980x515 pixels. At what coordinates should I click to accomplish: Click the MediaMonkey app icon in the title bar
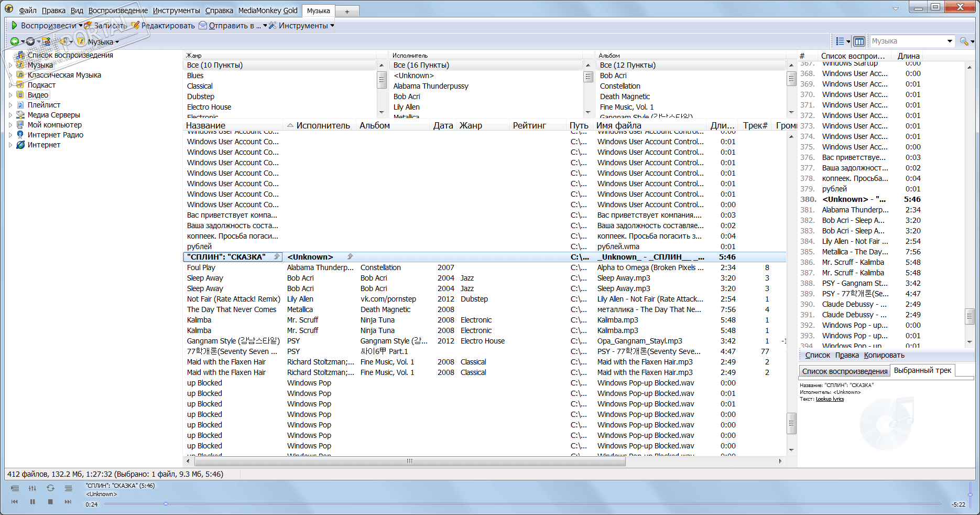click(9, 9)
